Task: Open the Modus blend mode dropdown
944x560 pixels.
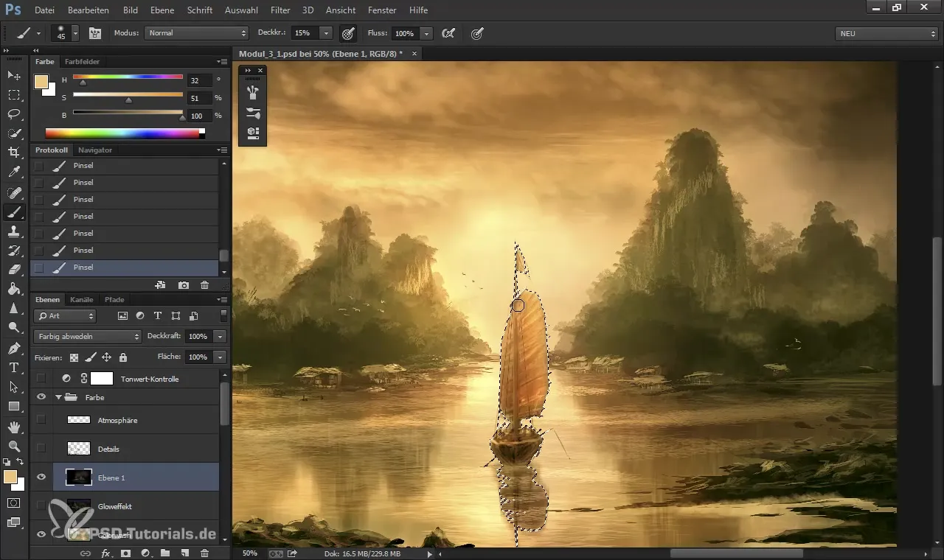Action: point(197,33)
